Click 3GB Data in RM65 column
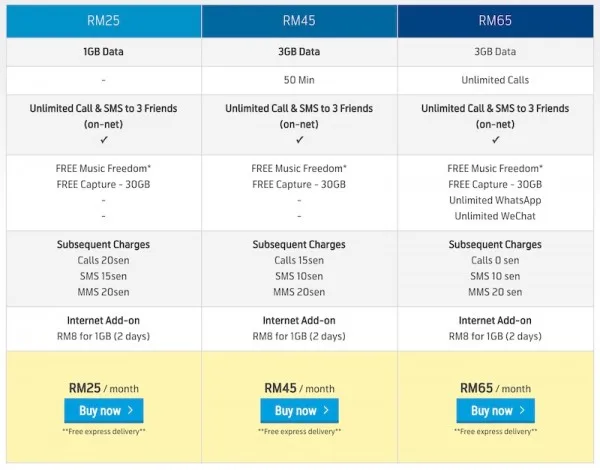Viewport: 600px width, 470px height. point(495,52)
